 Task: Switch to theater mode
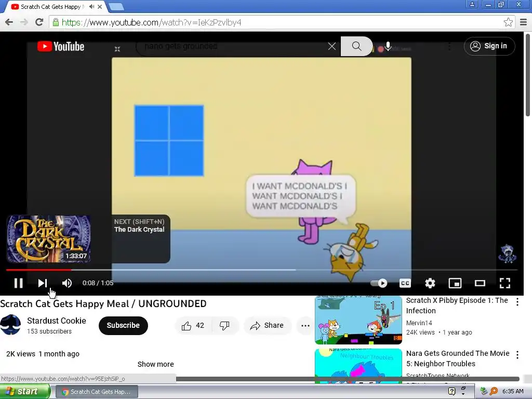point(480,283)
